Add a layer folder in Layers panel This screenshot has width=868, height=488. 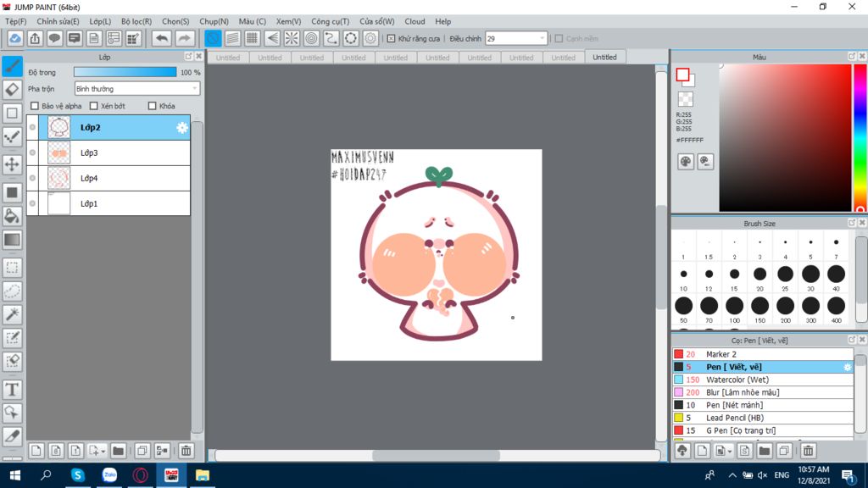click(x=118, y=451)
